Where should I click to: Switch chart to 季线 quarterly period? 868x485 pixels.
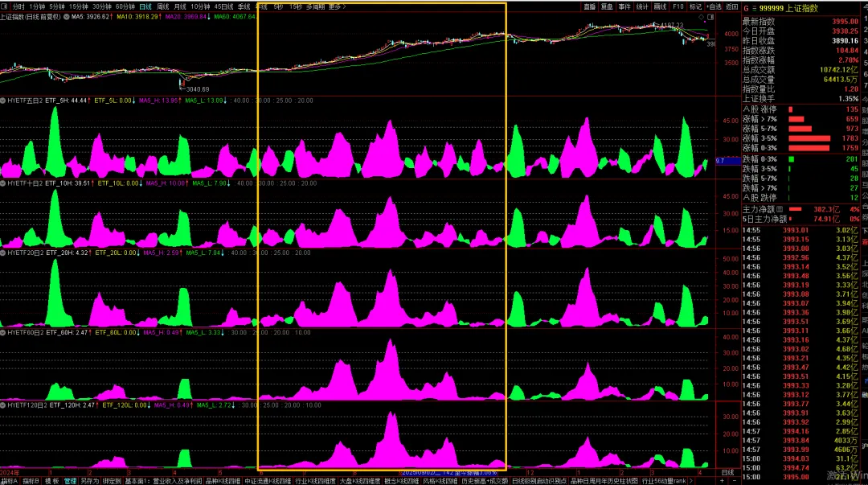point(244,6)
